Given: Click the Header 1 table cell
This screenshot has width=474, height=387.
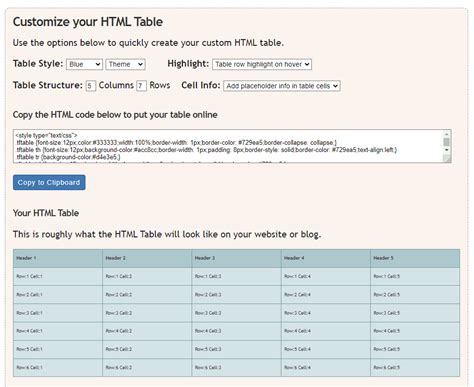Looking at the screenshot, I should coord(58,258).
